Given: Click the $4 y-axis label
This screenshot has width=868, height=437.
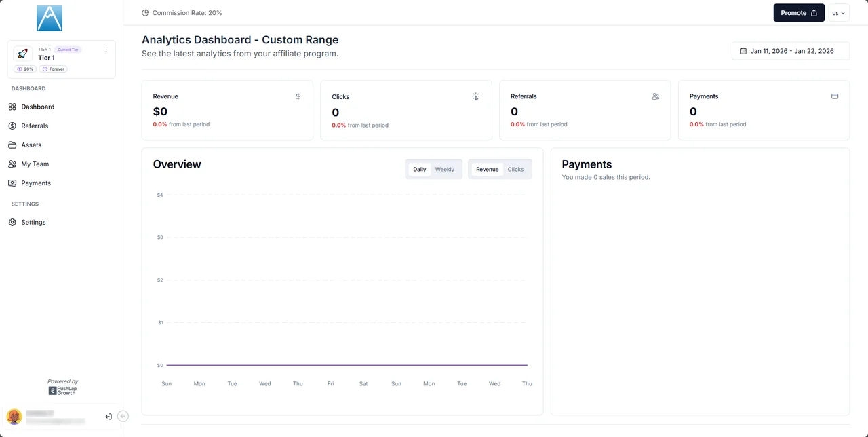Looking at the screenshot, I should (160, 195).
